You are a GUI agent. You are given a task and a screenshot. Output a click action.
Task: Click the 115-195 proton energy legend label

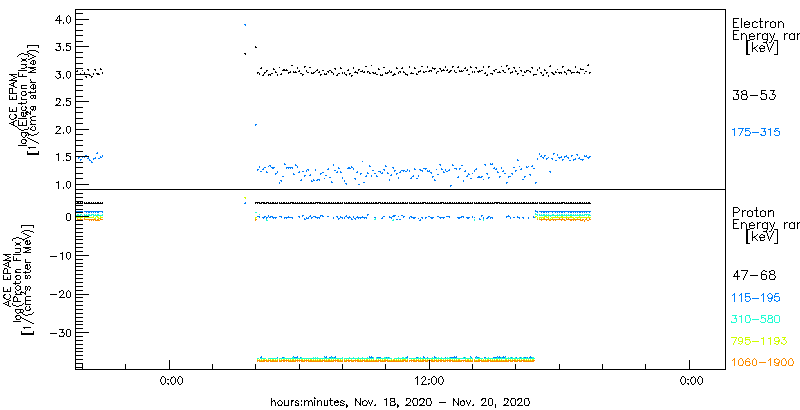click(x=756, y=298)
